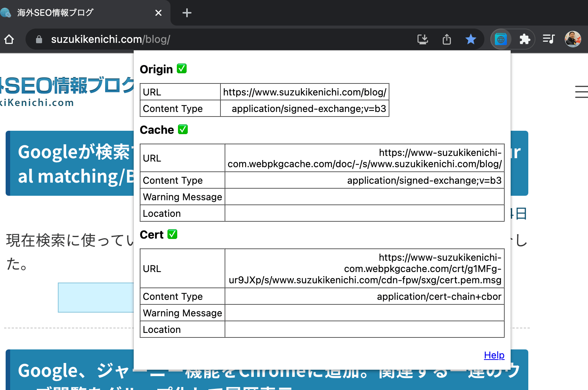Click the Cert Warning Message label
Image resolution: width=588 pixels, height=390 pixels.
tap(182, 313)
